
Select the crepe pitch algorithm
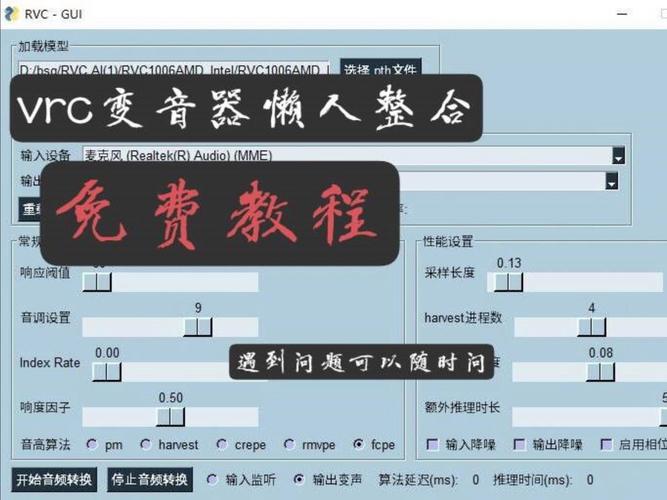(x=221, y=444)
